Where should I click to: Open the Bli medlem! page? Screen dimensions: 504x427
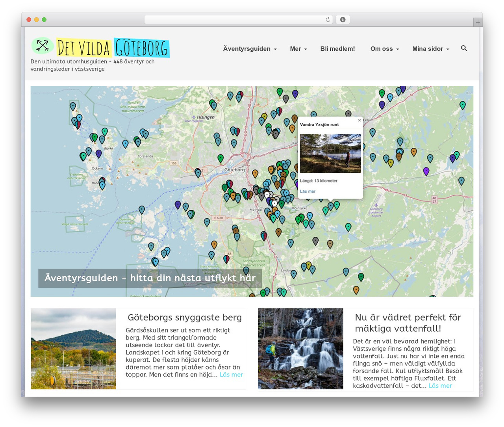pos(337,49)
